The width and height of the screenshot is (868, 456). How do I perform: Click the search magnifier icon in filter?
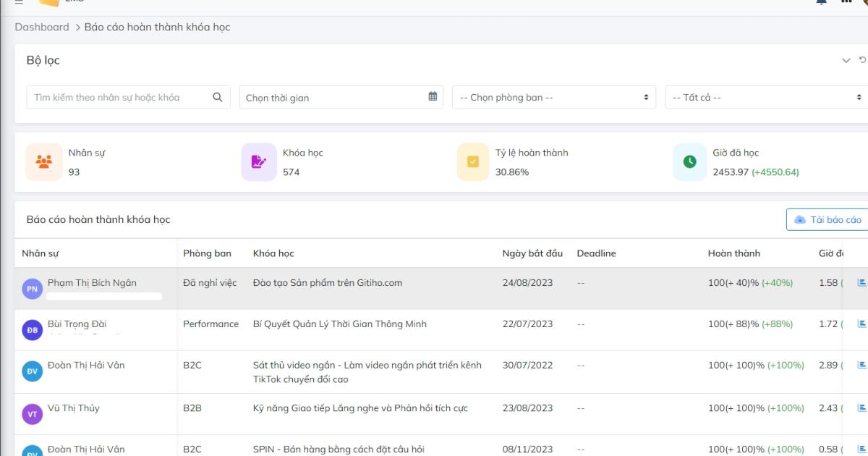point(217,97)
